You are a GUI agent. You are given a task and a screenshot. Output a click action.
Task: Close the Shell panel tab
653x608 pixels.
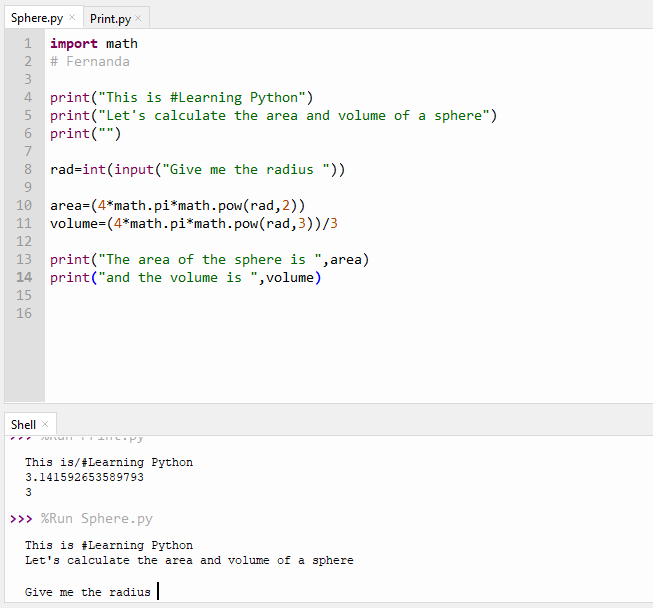(x=45, y=425)
